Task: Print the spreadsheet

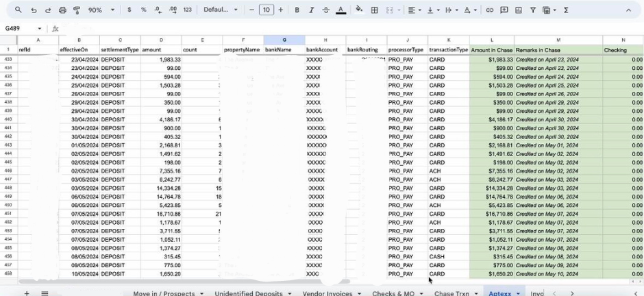Action: point(62,10)
